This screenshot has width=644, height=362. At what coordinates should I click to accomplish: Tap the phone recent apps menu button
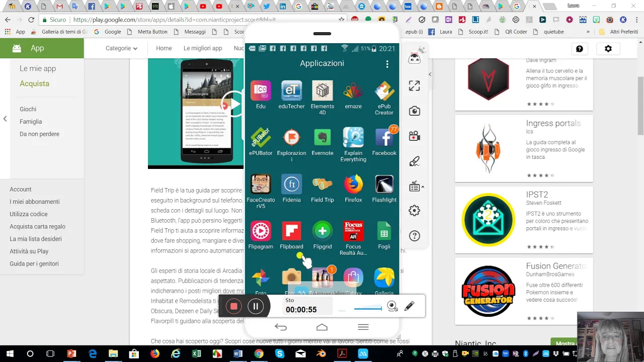click(363, 327)
